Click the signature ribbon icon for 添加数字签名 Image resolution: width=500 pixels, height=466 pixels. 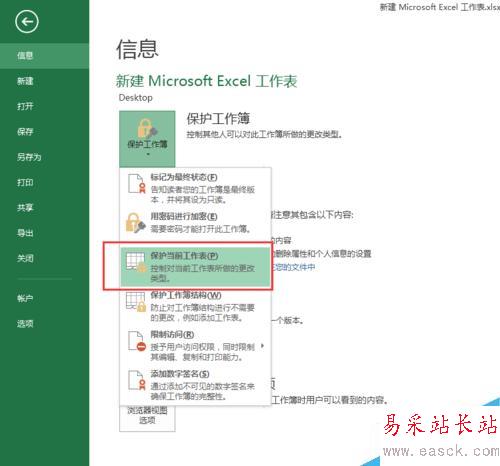point(137,380)
